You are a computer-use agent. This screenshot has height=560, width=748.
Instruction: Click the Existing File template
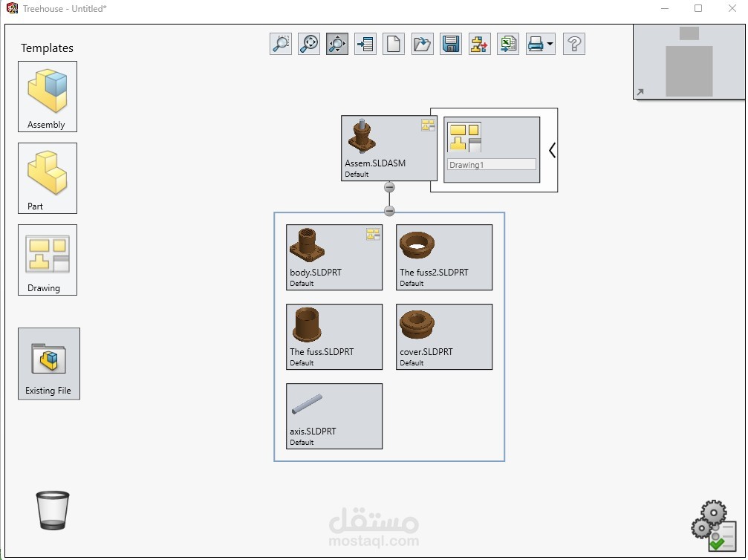pyautogui.click(x=49, y=363)
